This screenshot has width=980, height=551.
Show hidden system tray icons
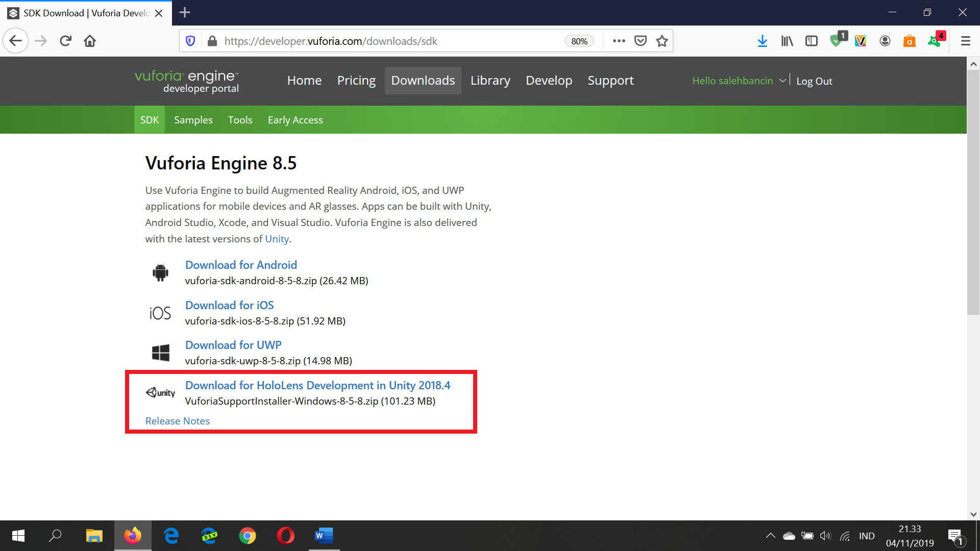point(771,536)
